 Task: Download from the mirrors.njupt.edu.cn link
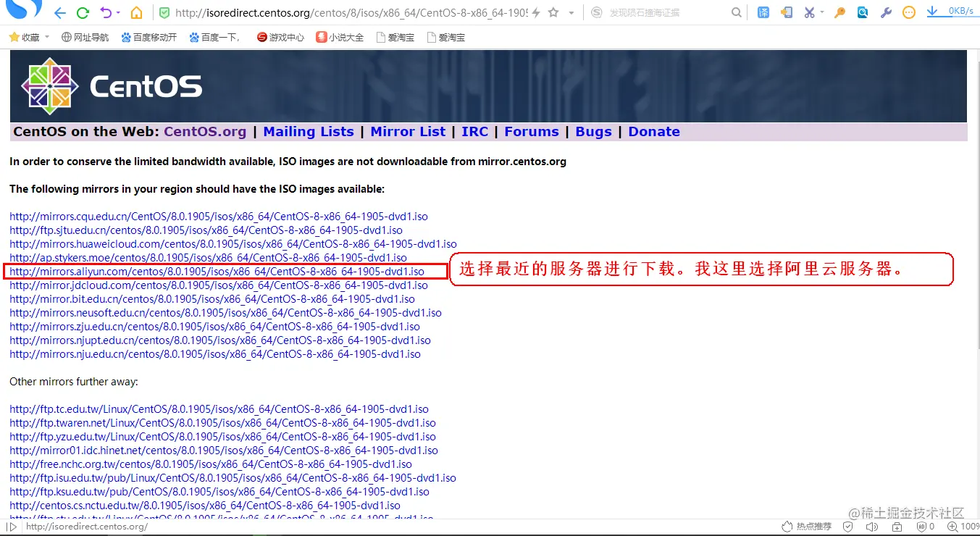(x=220, y=340)
